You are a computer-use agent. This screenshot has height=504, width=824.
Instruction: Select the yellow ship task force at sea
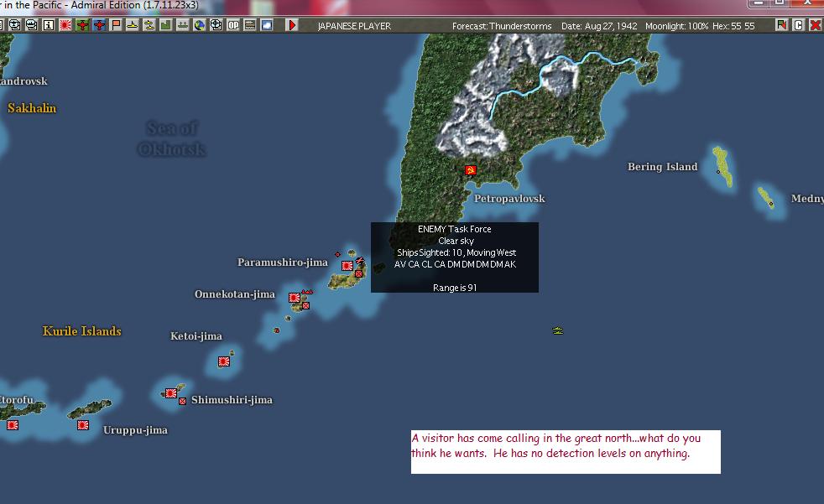[557, 330]
